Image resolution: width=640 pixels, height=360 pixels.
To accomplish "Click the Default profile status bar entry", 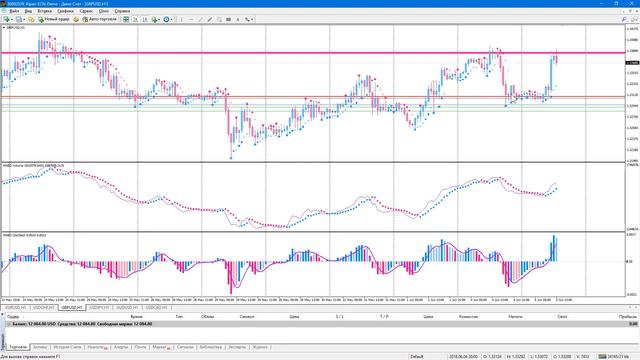I will pyautogui.click(x=417, y=356).
